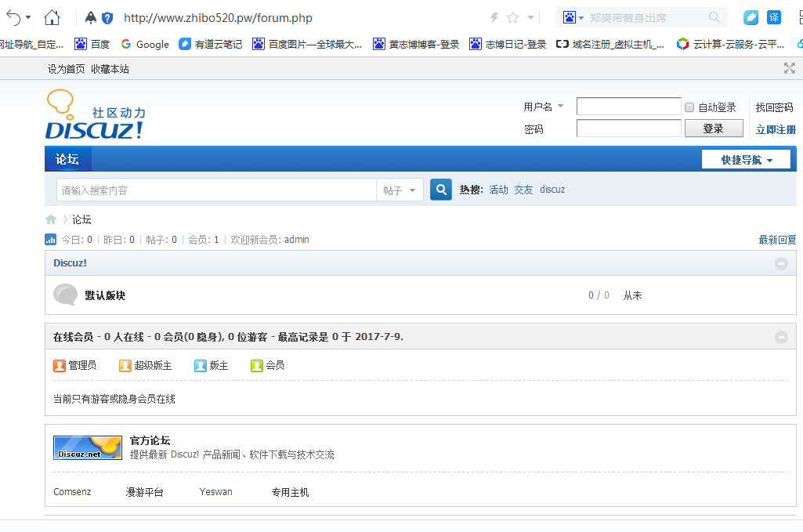Open the 帖子 search type dropdown

point(400,190)
